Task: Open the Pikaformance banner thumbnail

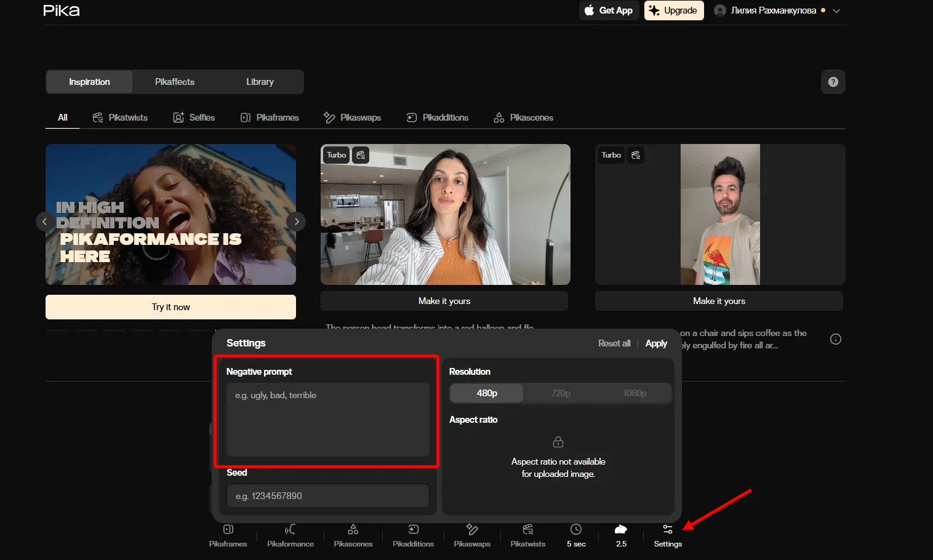Action: [x=170, y=214]
